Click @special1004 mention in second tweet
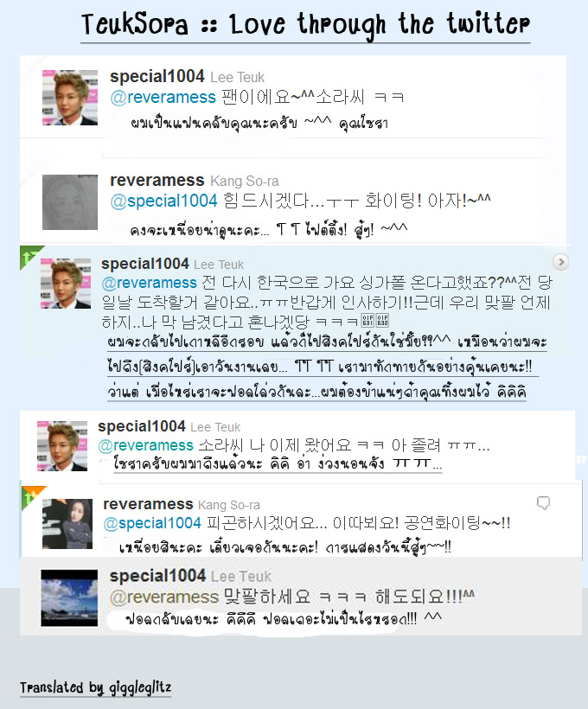This screenshot has height=709, width=588. 163,201
